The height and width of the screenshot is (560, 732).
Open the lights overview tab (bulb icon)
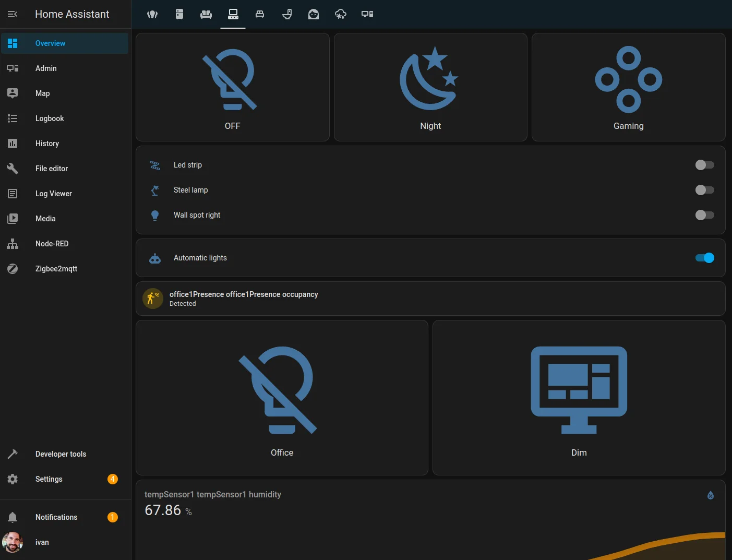[152, 14]
